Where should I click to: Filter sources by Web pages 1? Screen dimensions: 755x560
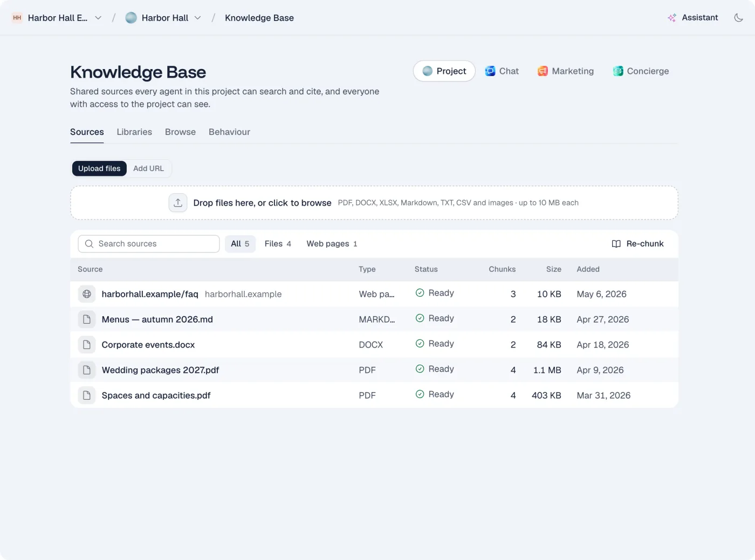tap(332, 244)
